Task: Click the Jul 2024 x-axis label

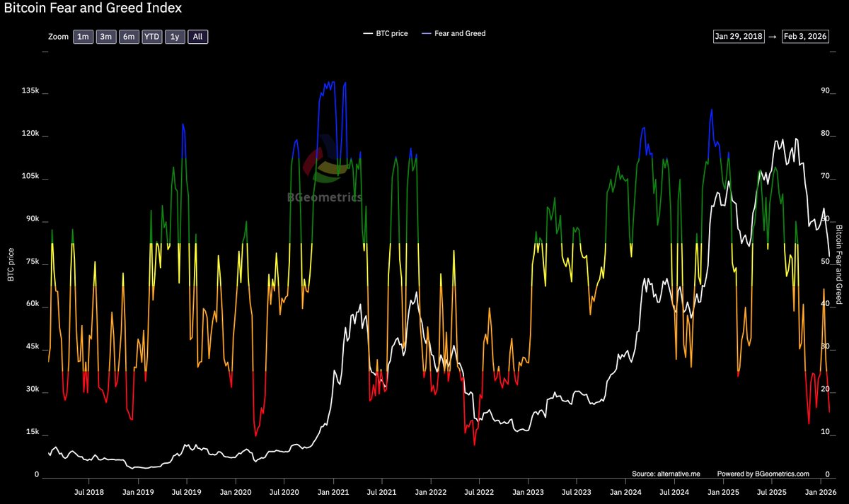Action: tap(675, 491)
